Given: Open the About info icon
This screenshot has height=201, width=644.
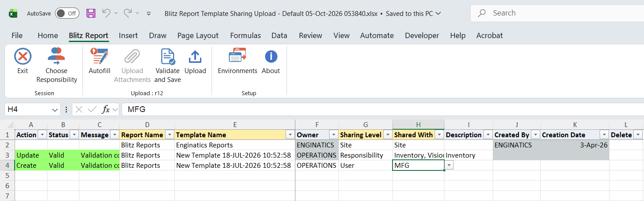Looking at the screenshot, I should click(271, 57).
